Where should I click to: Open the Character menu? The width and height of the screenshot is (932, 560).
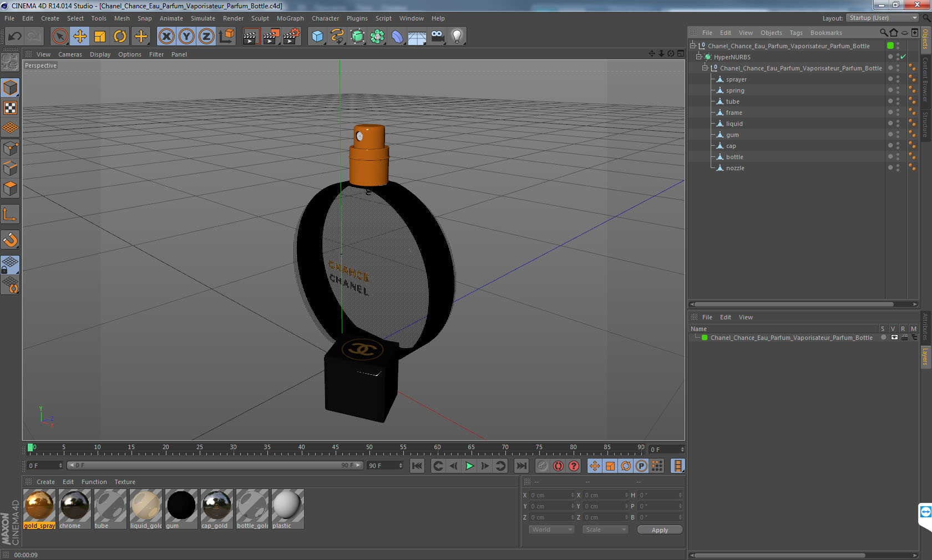(325, 18)
